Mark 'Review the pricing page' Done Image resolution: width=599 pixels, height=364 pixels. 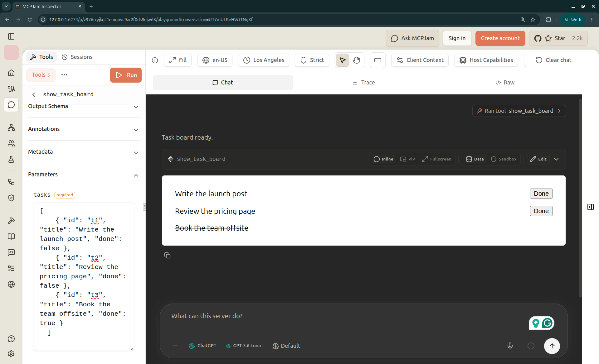click(541, 211)
